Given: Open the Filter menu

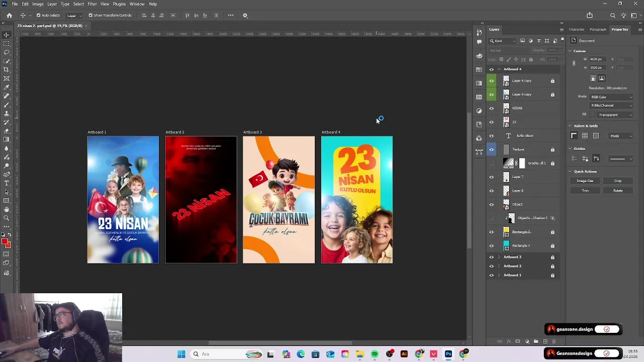Looking at the screenshot, I should pyautogui.click(x=92, y=4).
